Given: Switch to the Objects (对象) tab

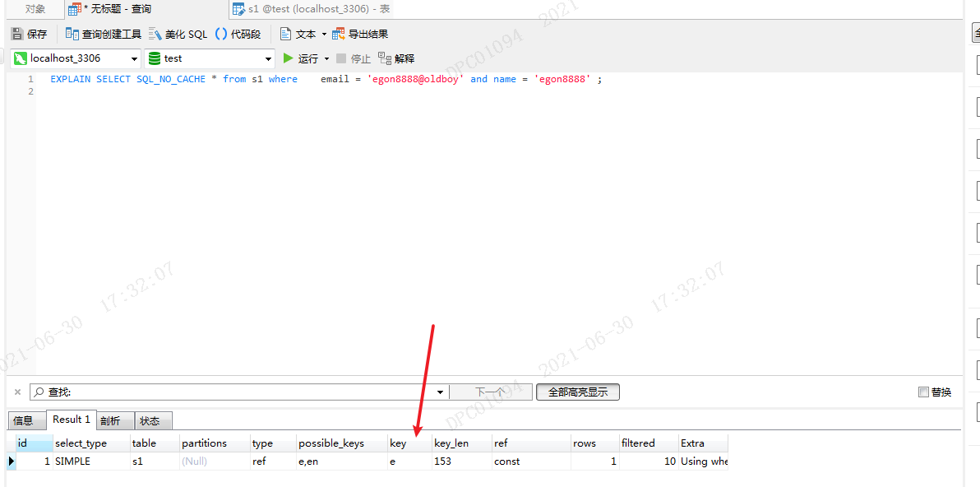Looking at the screenshot, I should tap(35, 9).
